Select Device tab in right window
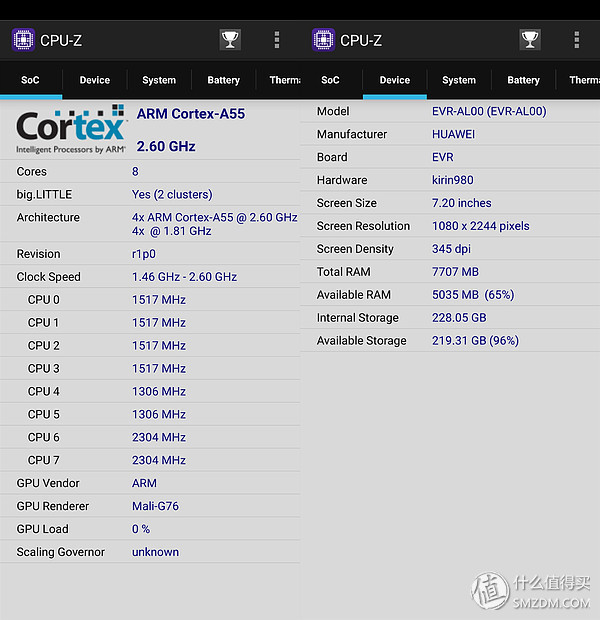Image resolution: width=600 pixels, height=620 pixels. pyautogui.click(x=395, y=80)
